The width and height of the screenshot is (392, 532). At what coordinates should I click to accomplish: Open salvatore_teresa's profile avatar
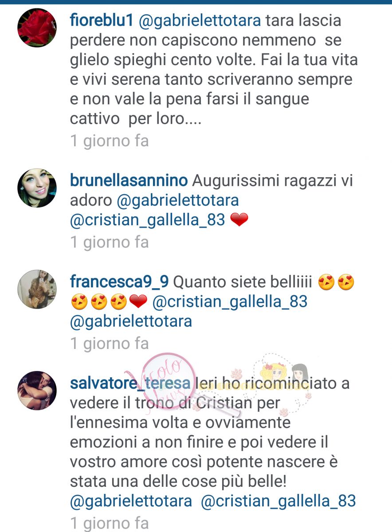(x=37, y=391)
